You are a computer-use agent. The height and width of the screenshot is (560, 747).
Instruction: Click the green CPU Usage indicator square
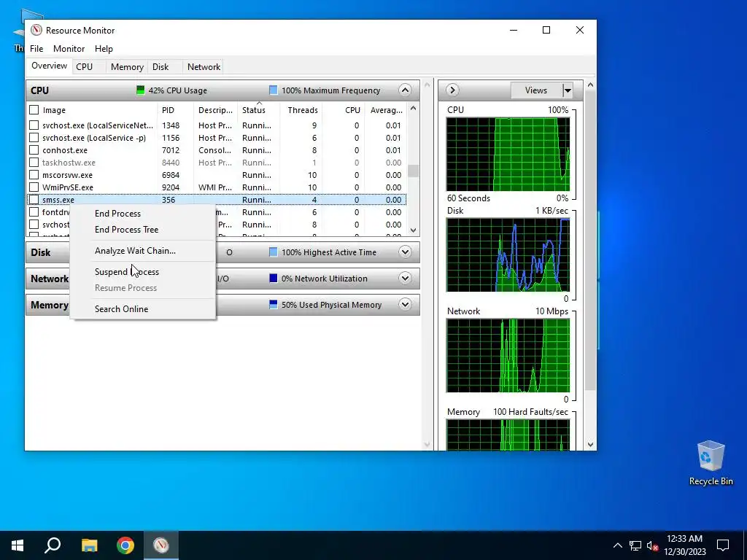click(141, 90)
